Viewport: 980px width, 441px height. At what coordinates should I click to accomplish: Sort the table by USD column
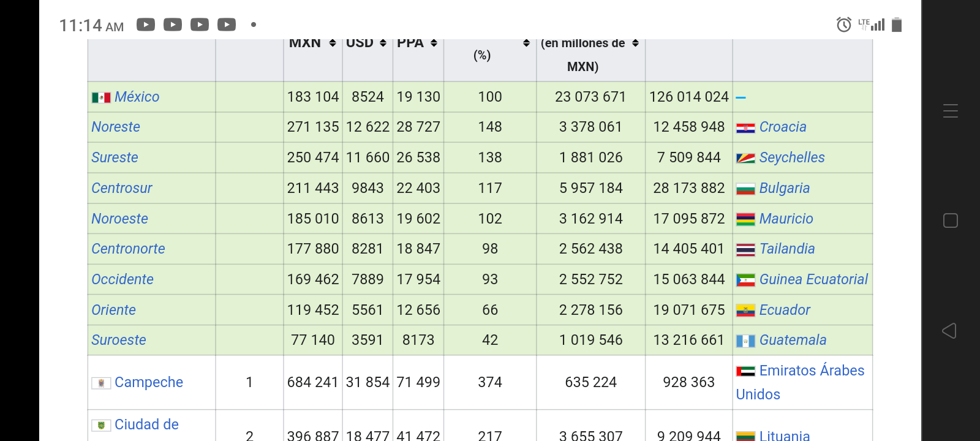[x=383, y=43]
